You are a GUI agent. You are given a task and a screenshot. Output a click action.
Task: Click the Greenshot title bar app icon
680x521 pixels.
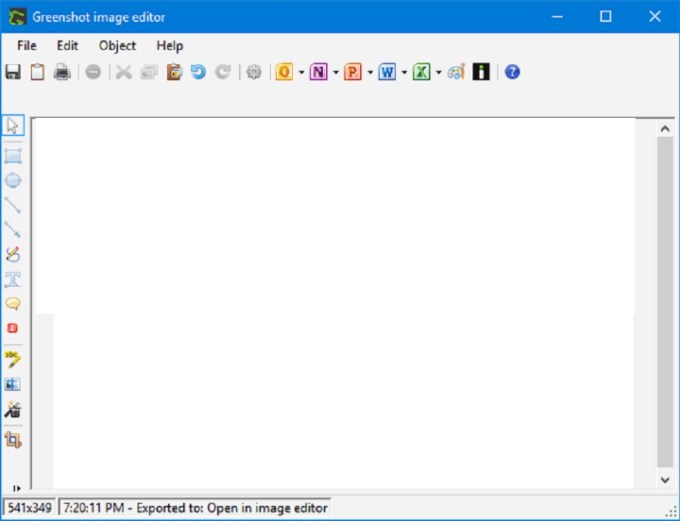click(x=18, y=17)
